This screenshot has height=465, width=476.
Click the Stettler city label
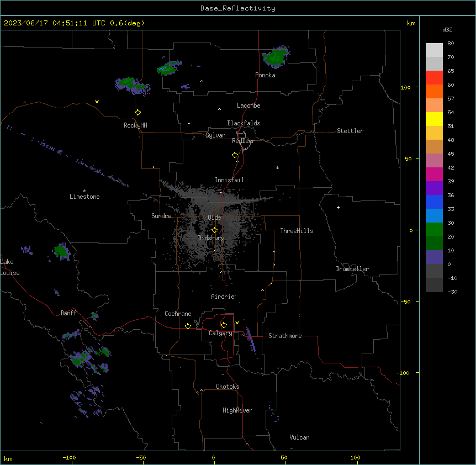[x=350, y=131]
